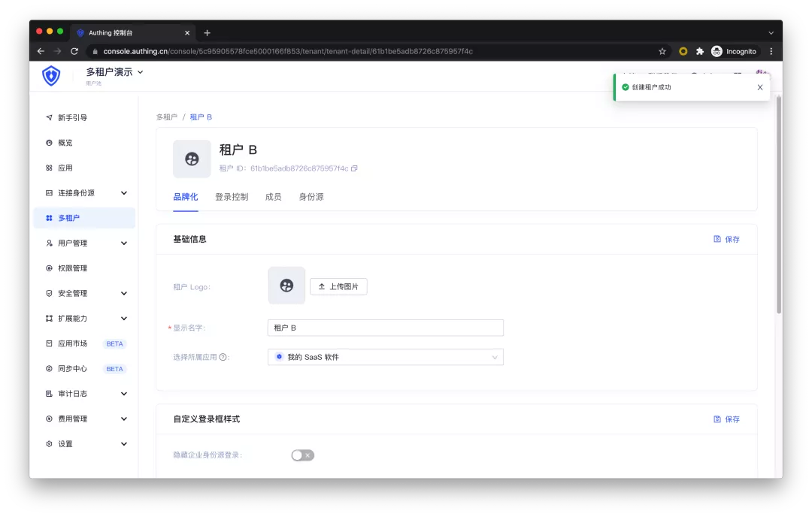The width and height of the screenshot is (812, 517).
Task: Click the site lock icon in address bar
Action: pyautogui.click(x=95, y=51)
